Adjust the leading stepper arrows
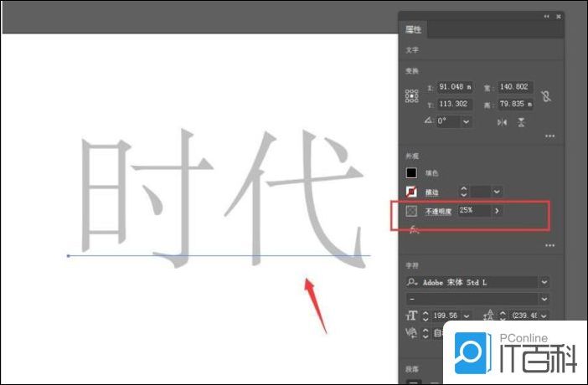 coord(503,316)
